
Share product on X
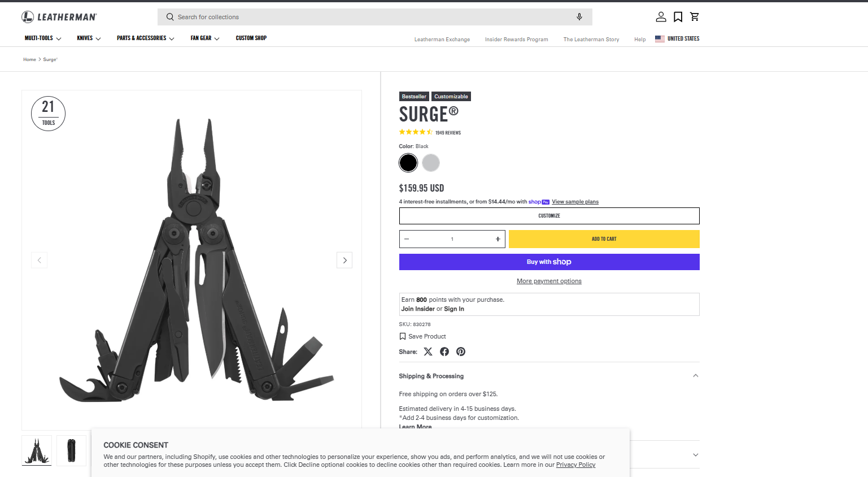tap(428, 352)
